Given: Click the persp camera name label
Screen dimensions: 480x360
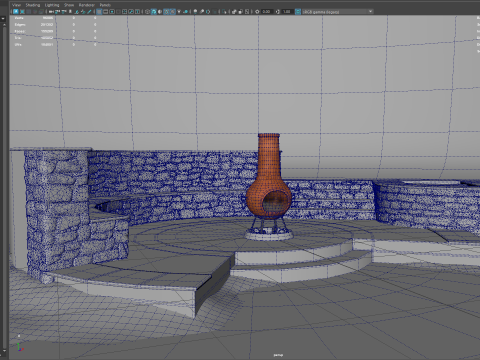Looking at the screenshot, I should pyautogui.click(x=278, y=355).
